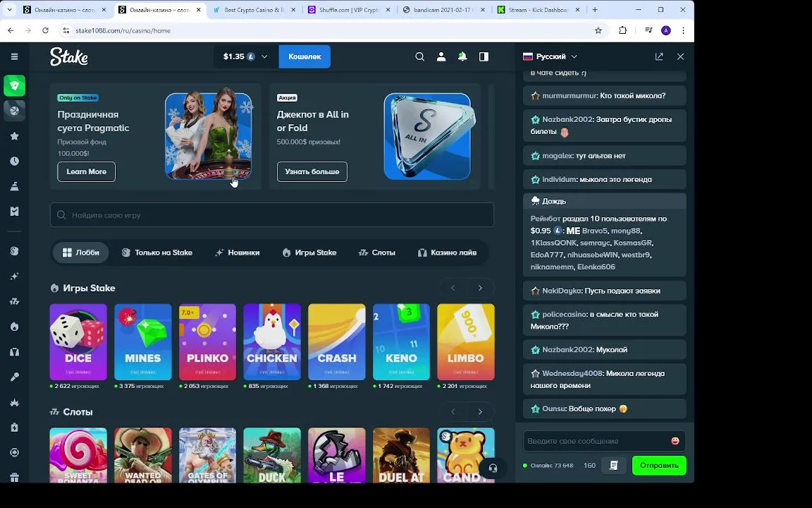Image resolution: width=812 pixels, height=508 pixels.
Task: Open the hamburger sidebar menu
Action: click(15, 56)
